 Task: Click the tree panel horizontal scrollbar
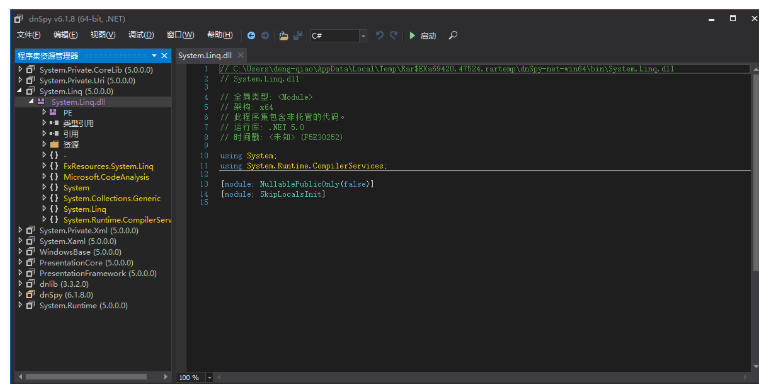(x=86, y=376)
